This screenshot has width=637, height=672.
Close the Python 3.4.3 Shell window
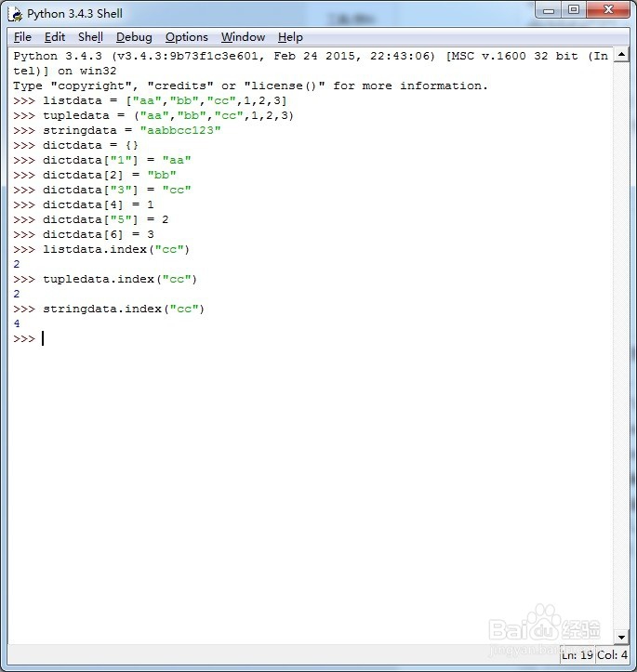tap(608, 10)
